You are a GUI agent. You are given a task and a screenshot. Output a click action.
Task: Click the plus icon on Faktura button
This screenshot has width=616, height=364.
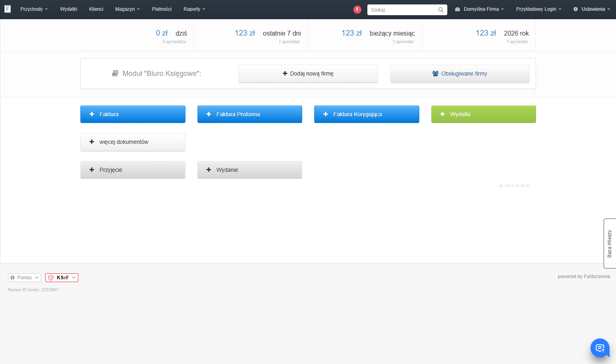(x=92, y=114)
